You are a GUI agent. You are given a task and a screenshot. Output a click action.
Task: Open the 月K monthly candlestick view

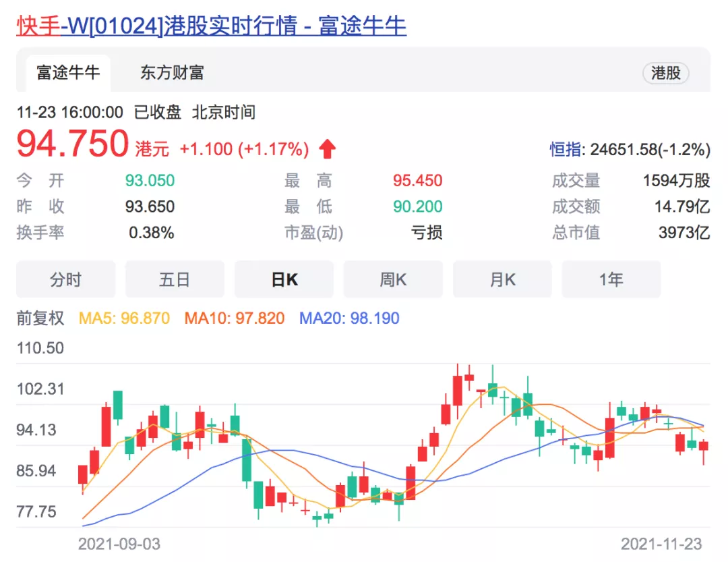click(x=502, y=279)
